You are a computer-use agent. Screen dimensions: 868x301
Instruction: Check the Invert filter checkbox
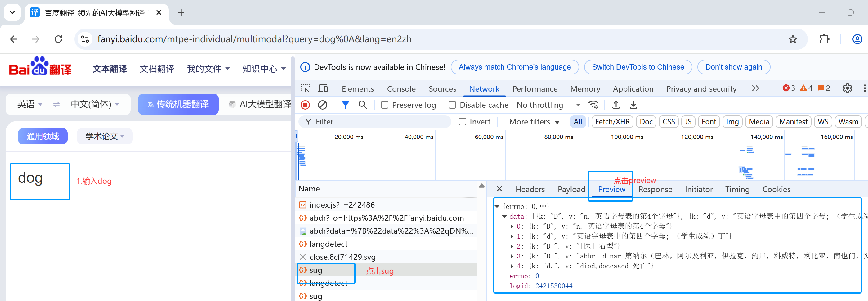point(462,122)
